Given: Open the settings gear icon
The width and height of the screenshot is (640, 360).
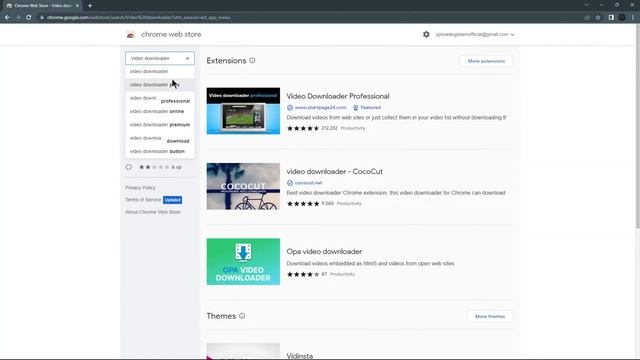Looking at the screenshot, I should click(426, 34).
